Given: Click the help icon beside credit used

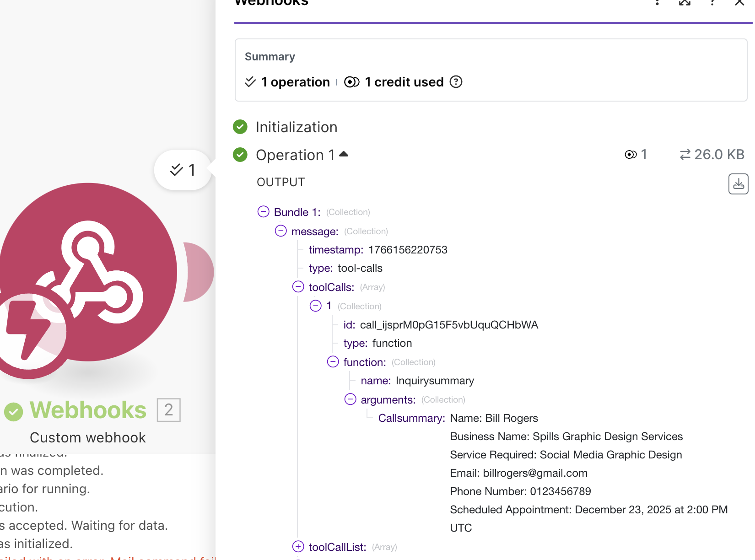Looking at the screenshot, I should tap(456, 82).
